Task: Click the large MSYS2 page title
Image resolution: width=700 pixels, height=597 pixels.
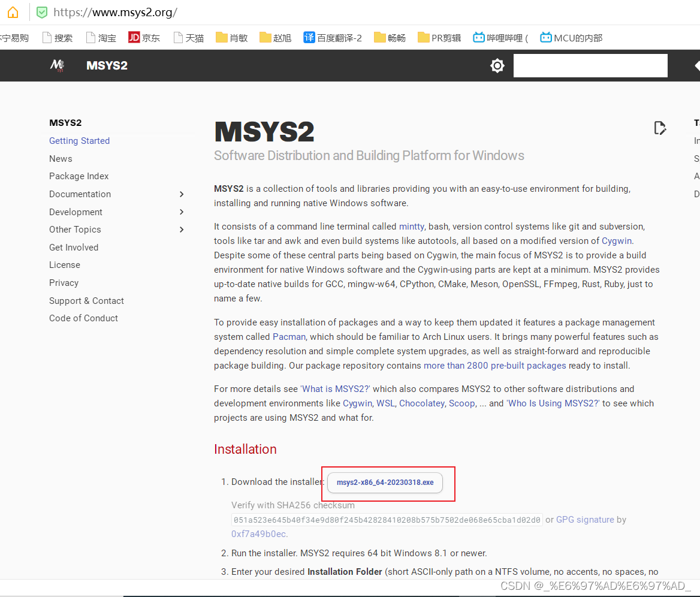Action: (264, 132)
